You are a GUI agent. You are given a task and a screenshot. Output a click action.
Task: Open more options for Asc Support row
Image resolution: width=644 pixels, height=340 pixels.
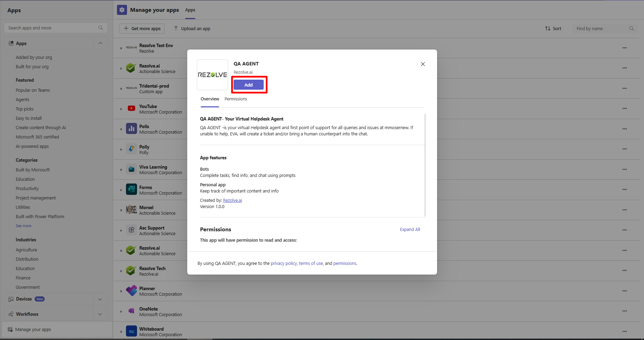[x=624, y=230]
